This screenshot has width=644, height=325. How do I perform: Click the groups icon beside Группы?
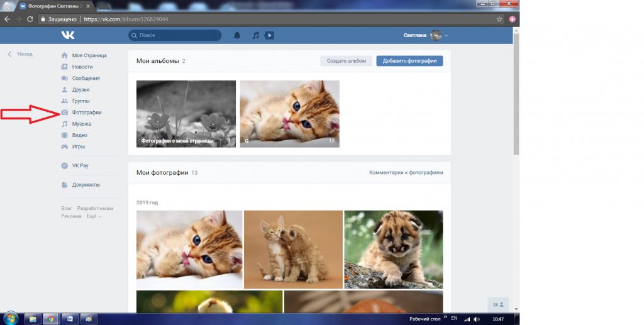(65, 101)
